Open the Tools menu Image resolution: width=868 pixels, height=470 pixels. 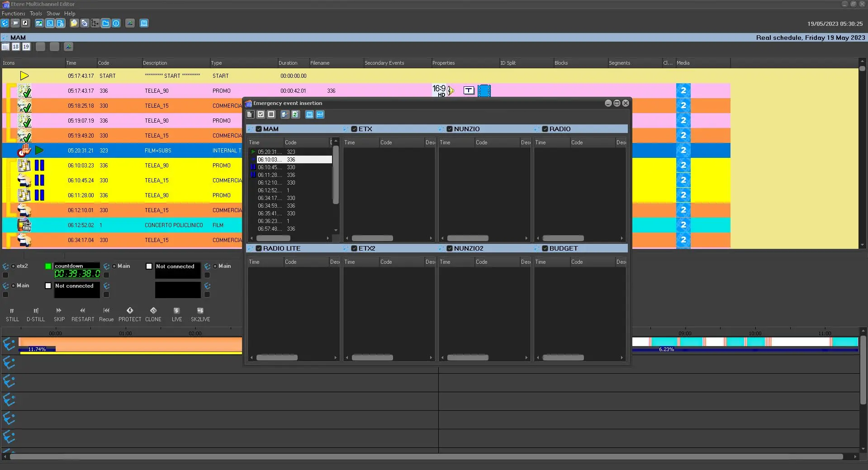point(36,14)
